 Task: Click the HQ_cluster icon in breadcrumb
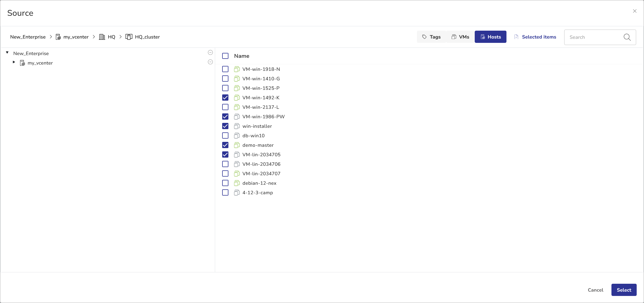[129, 37]
